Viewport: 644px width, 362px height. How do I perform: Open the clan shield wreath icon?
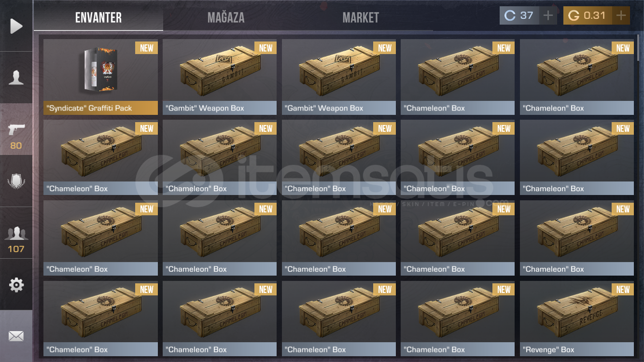tap(16, 181)
